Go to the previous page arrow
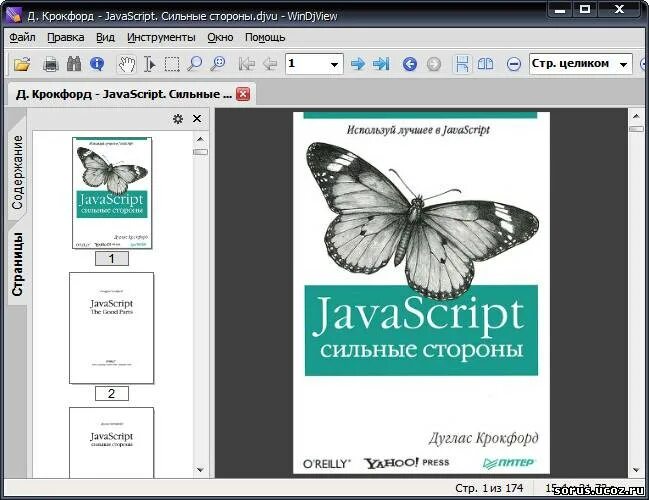649x500 pixels. pos(270,64)
